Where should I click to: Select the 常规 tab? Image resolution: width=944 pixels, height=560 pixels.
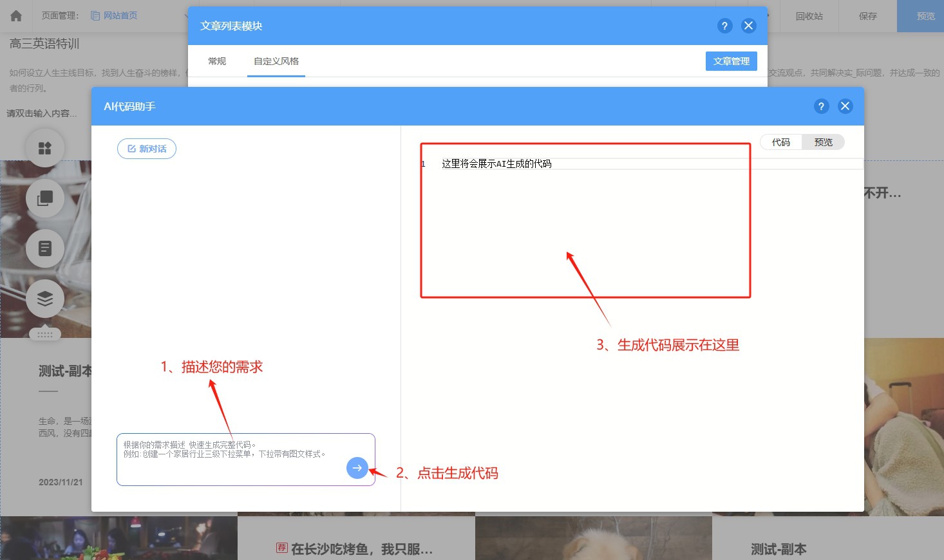click(217, 61)
